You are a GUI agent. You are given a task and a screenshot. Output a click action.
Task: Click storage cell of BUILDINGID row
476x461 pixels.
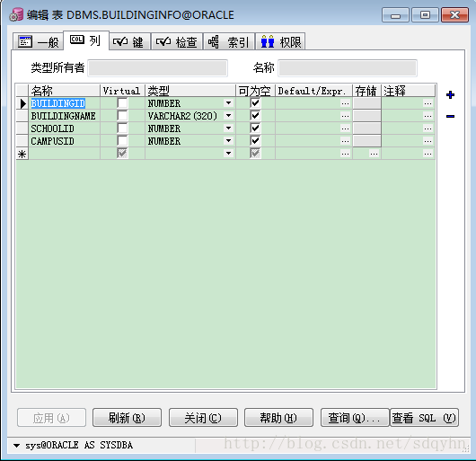366,103
